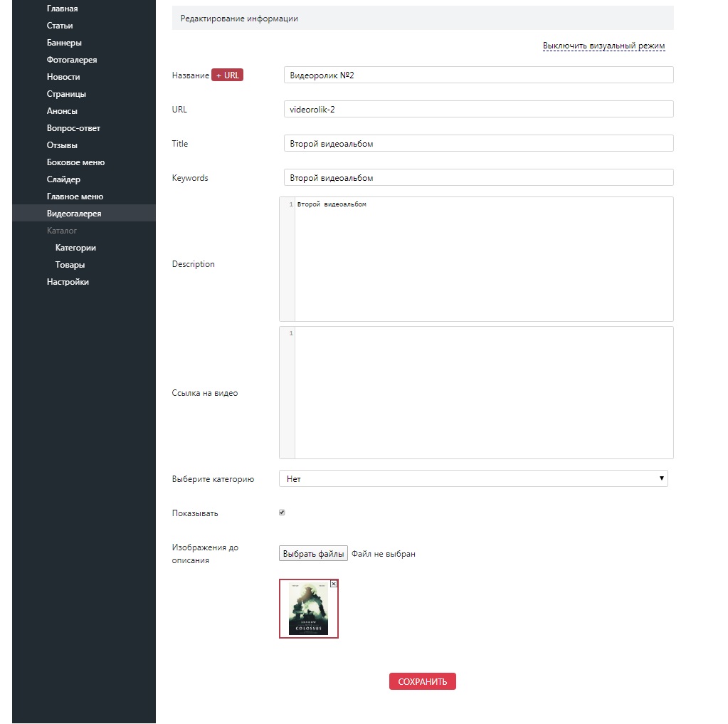Click inside the Ссылка на видео editor
The width and height of the screenshot is (728, 724).
(x=476, y=393)
